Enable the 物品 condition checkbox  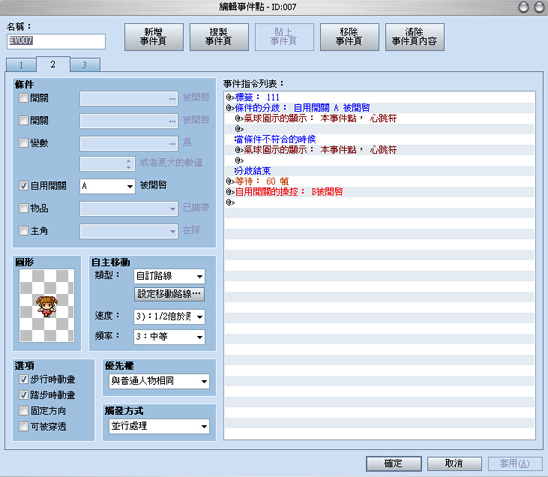click(23, 208)
